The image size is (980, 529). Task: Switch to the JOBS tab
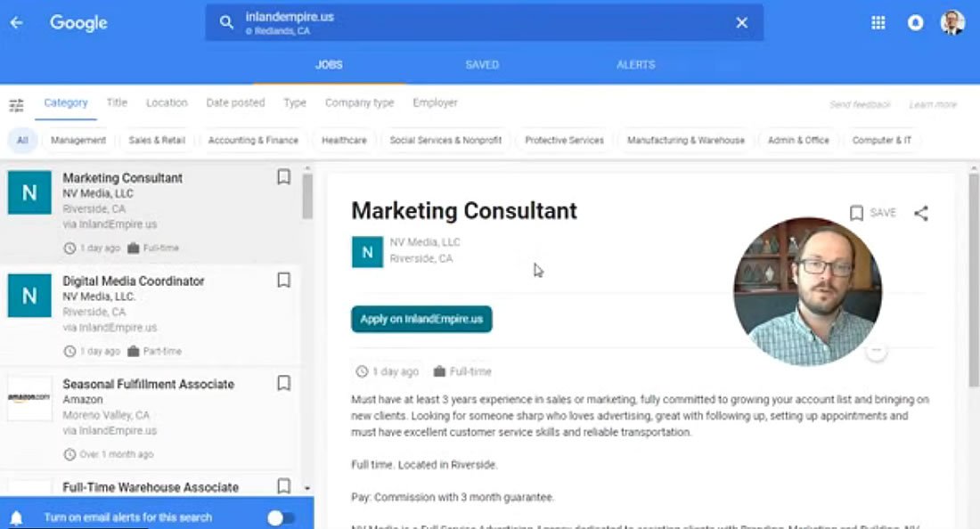[329, 65]
